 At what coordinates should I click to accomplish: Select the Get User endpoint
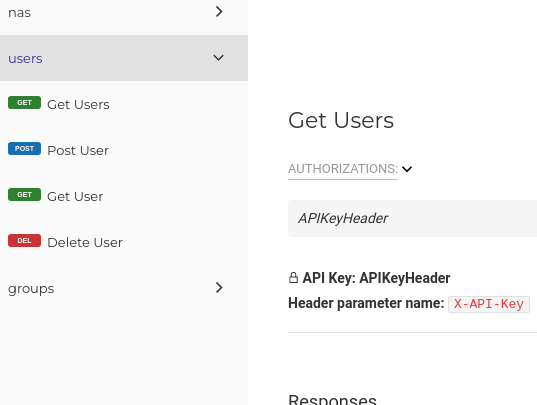tap(75, 197)
